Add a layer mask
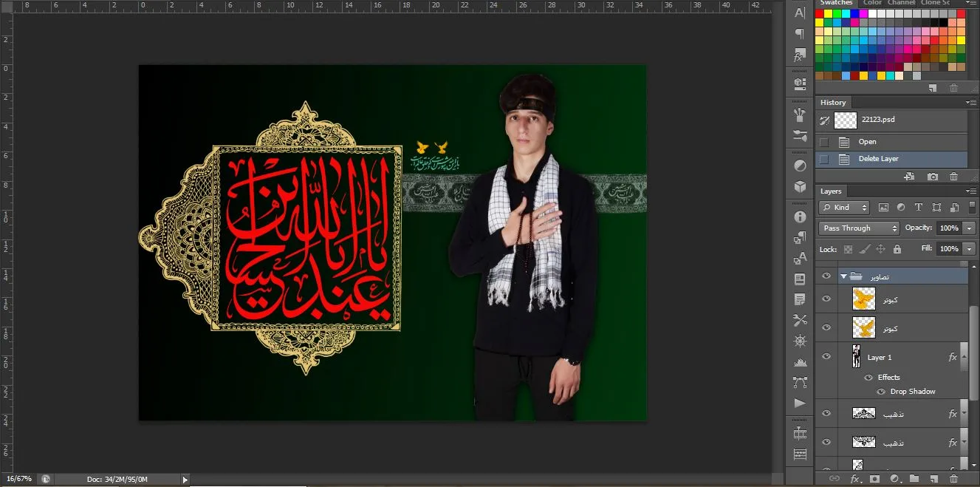The height and width of the screenshot is (487, 980). 874,479
